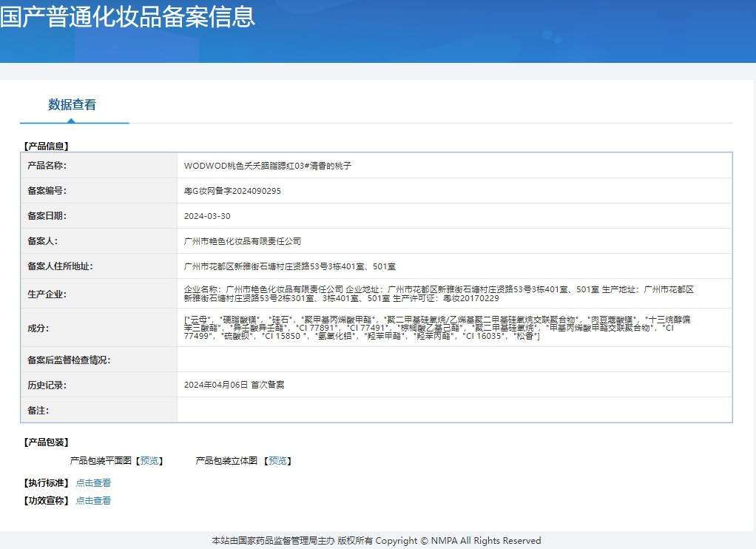Click 点击查看 next to 执行标准
The width and height of the screenshot is (756, 549).
pyautogui.click(x=93, y=483)
